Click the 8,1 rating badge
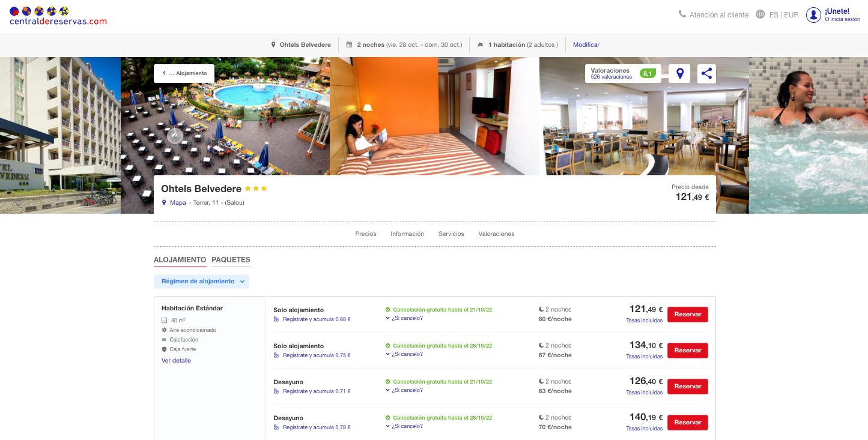 pos(647,73)
